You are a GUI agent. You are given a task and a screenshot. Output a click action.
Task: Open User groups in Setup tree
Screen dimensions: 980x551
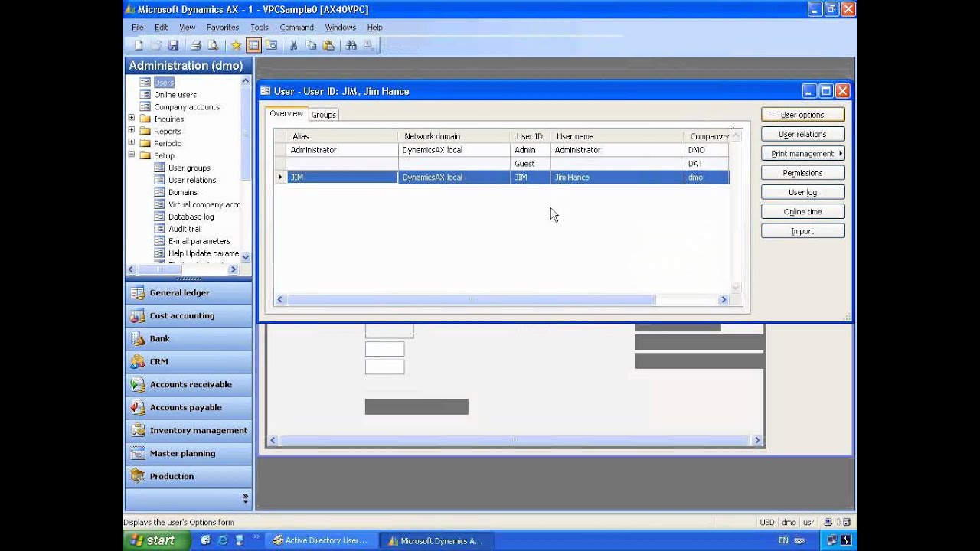coord(189,168)
